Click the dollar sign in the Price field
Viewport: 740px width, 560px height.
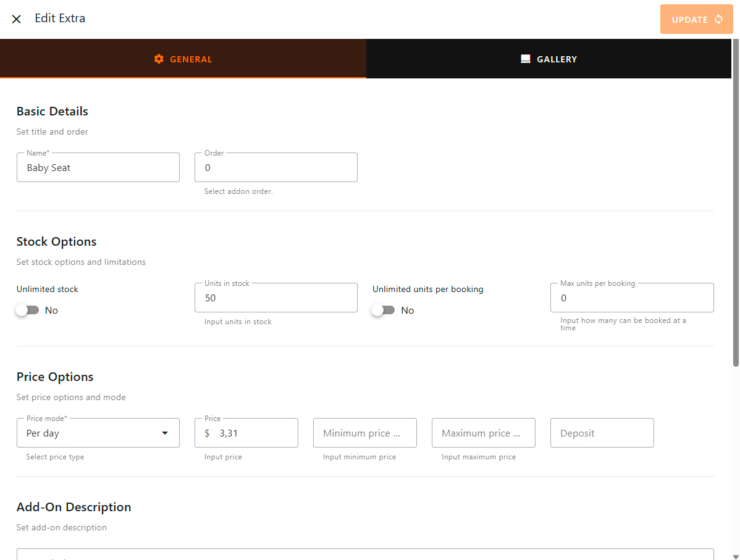click(x=207, y=433)
